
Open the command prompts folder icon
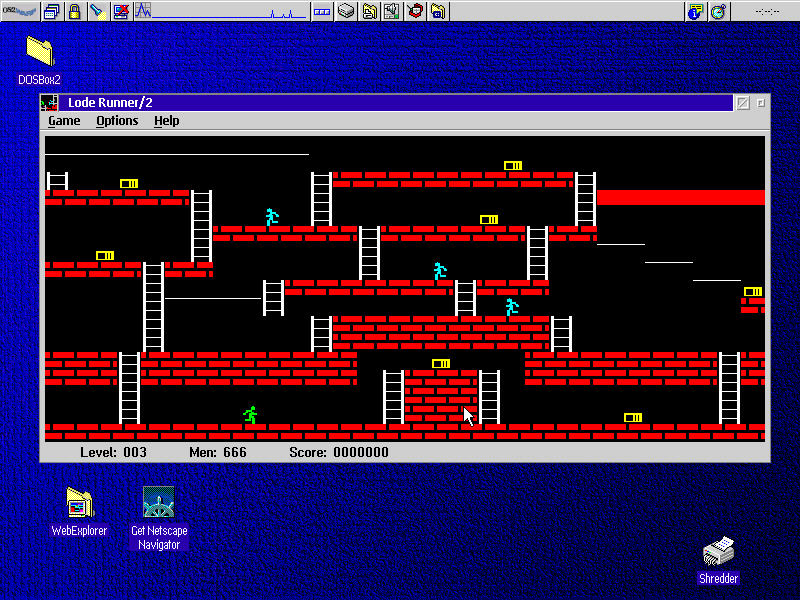pos(438,11)
